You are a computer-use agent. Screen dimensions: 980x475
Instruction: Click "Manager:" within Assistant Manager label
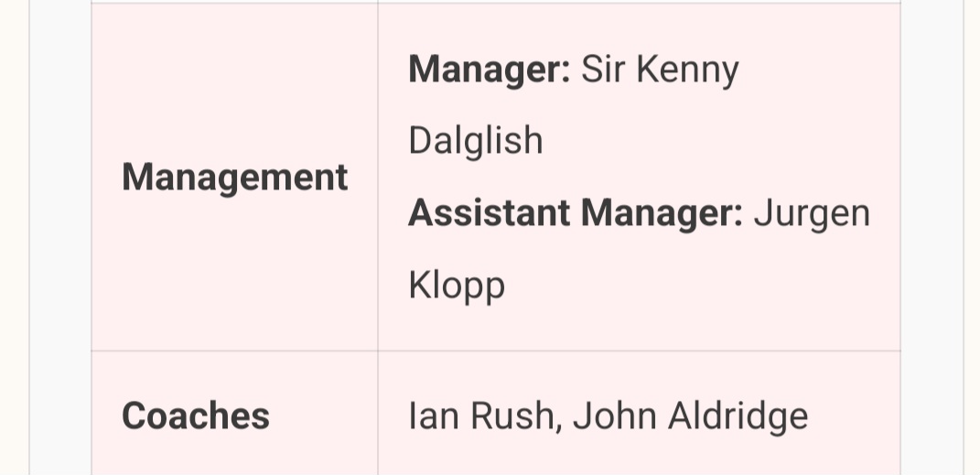[662, 213]
